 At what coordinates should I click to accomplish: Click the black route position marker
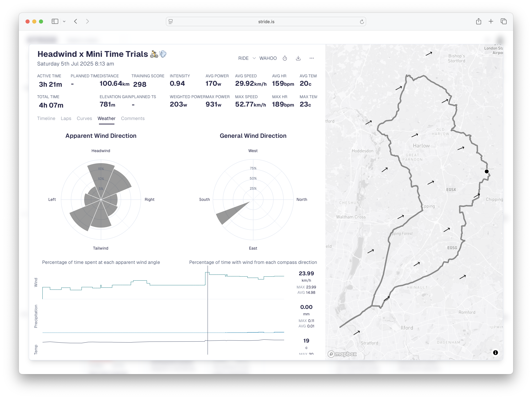[486, 171]
